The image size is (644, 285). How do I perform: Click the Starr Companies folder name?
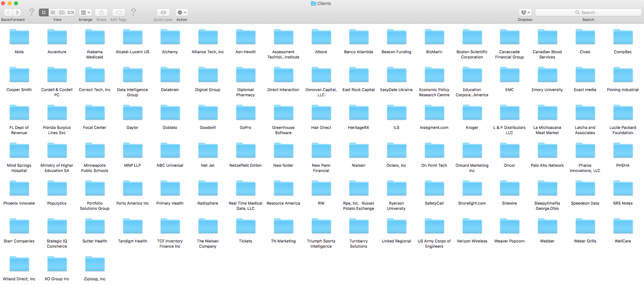point(19,241)
